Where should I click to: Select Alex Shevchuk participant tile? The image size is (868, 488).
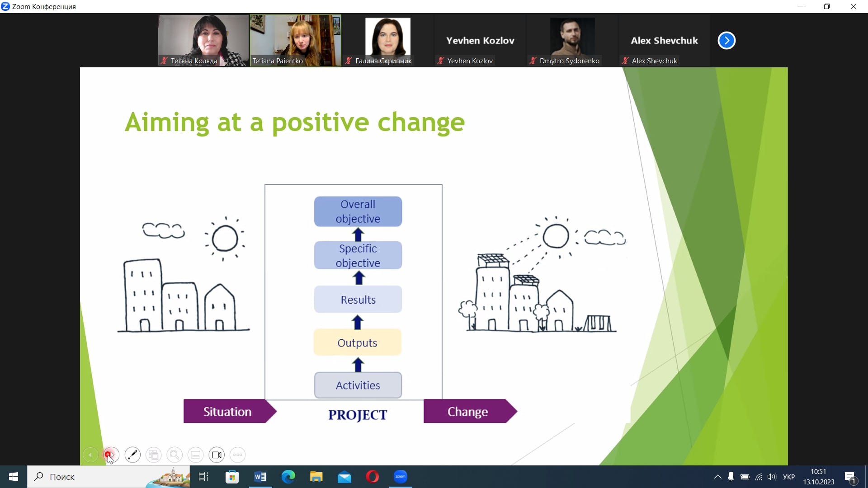pos(665,41)
